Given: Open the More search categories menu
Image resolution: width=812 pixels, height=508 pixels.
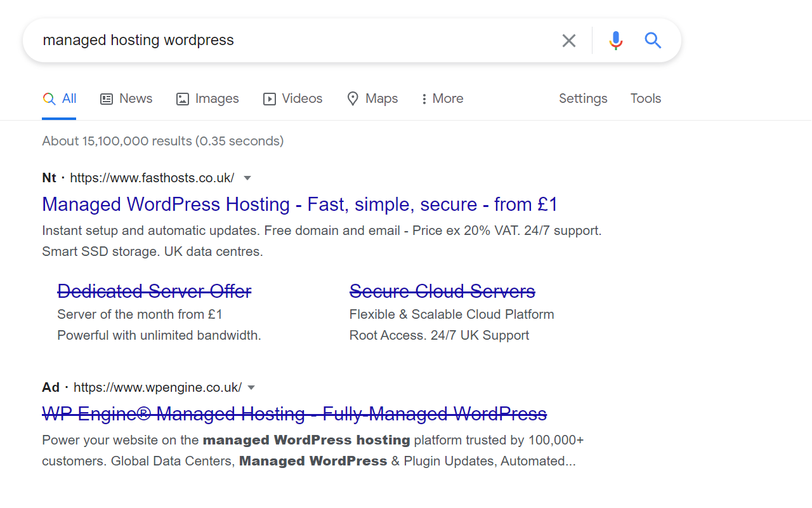Looking at the screenshot, I should (x=442, y=98).
